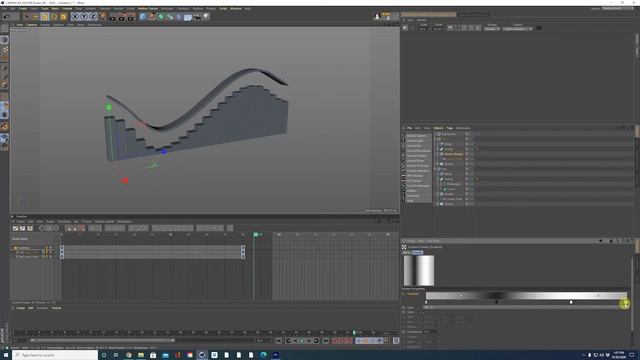Open Edit Render Settings icon
Image resolution: width=640 pixels, height=360 pixels.
pyautogui.click(x=131, y=17)
